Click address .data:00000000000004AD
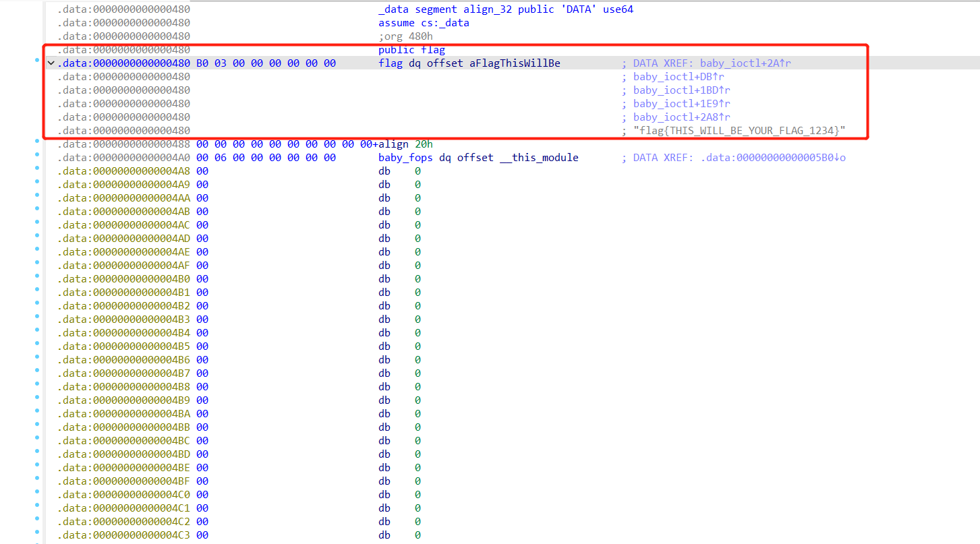The width and height of the screenshot is (980, 544). 123,239
